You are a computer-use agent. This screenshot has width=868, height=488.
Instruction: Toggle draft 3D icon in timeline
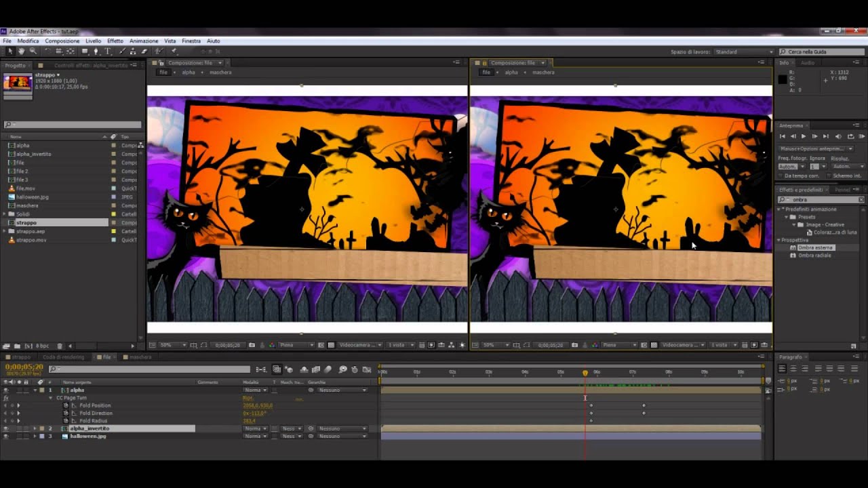tap(290, 369)
